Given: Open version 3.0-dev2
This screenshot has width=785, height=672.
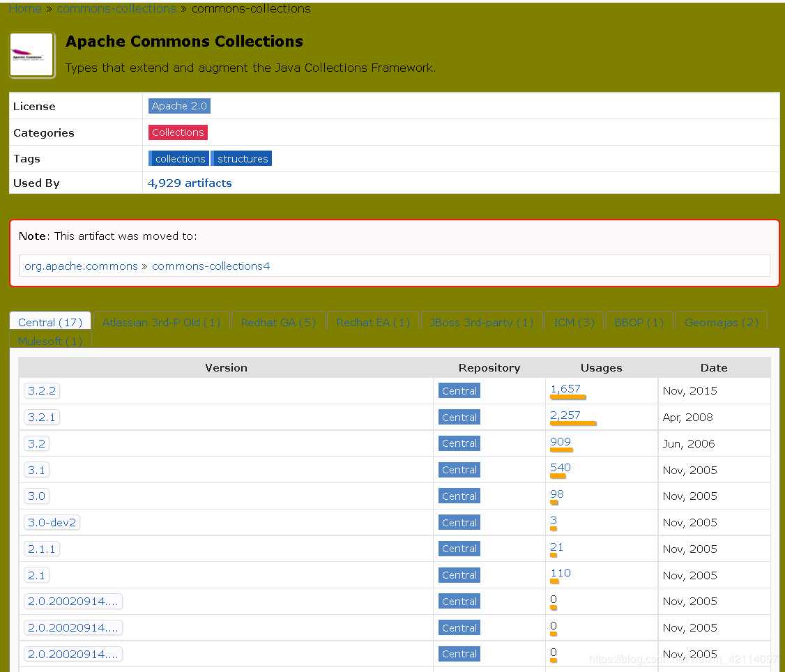Looking at the screenshot, I should (52, 522).
